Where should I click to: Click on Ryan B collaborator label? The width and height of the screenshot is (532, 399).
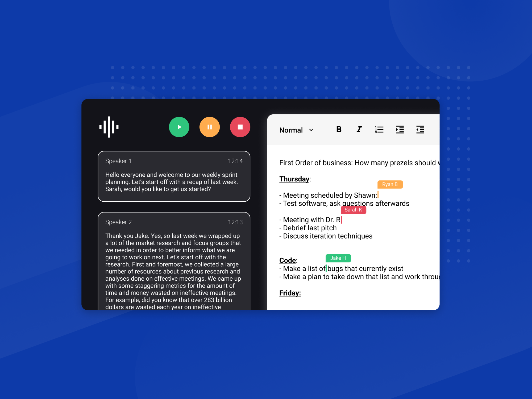[x=389, y=184]
